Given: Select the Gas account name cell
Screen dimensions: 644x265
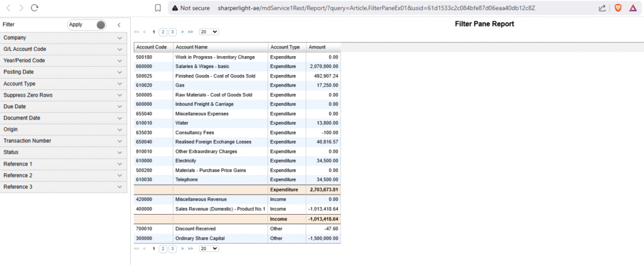Looking at the screenshot, I should pos(221,86).
